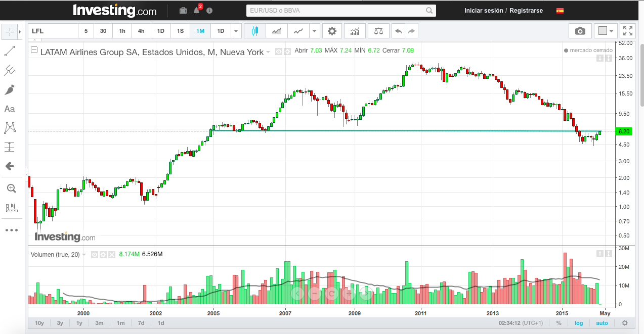Viewport: 644px width, 334px height.
Task: Select the trend line drawing tool
Action: pyautogui.click(x=10, y=51)
